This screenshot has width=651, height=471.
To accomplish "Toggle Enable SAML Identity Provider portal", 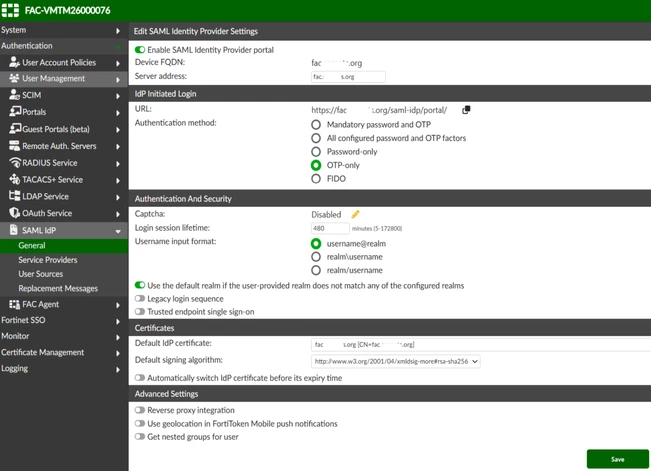I will tap(140, 50).
